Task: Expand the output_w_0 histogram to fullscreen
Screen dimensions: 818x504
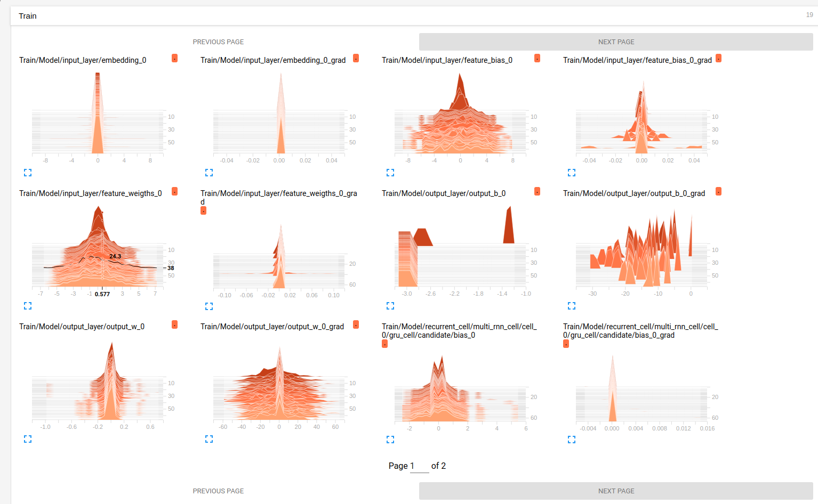Action: pyautogui.click(x=28, y=439)
